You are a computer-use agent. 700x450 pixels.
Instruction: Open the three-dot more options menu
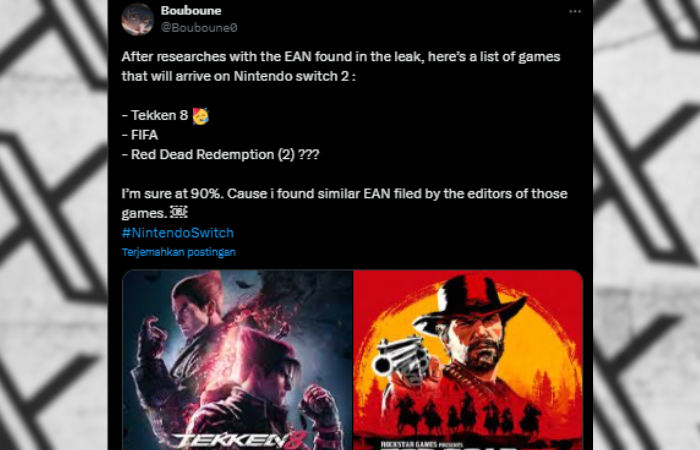(575, 12)
